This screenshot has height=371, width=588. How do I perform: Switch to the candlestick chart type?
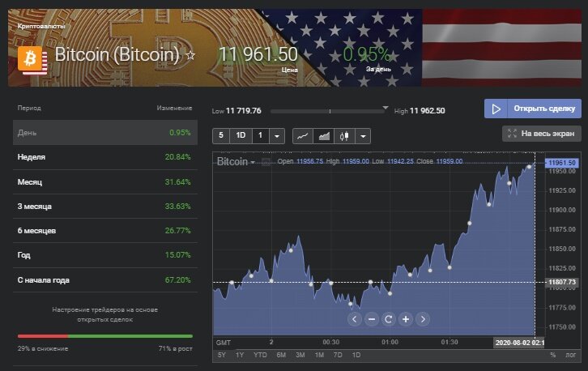pyautogui.click(x=344, y=136)
